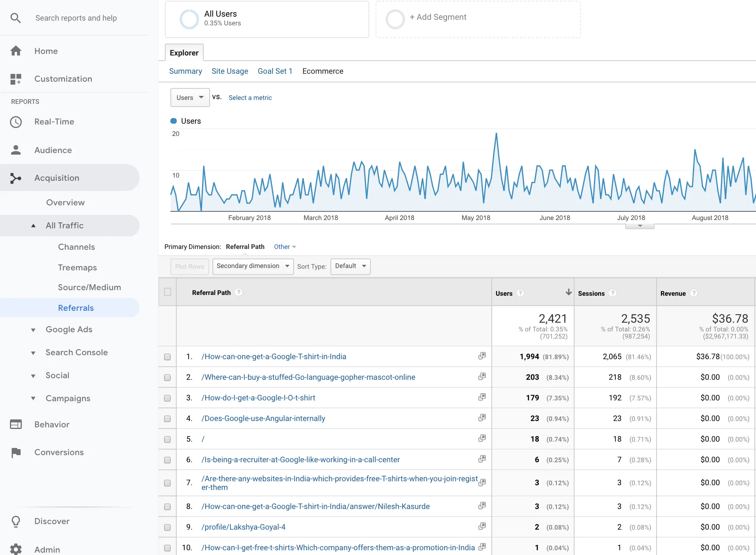Click help icon next to Sessions column
Screen dimensions: 756x555
(613, 293)
